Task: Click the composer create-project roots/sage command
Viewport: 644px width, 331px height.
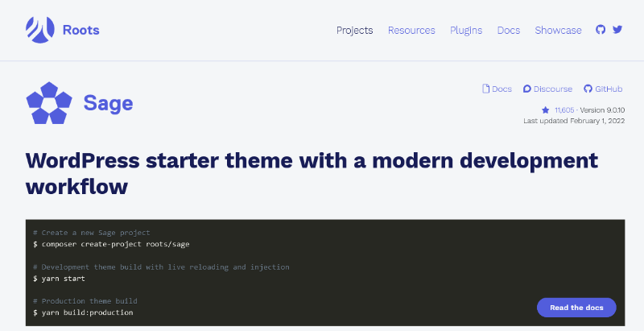Action: (111, 244)
